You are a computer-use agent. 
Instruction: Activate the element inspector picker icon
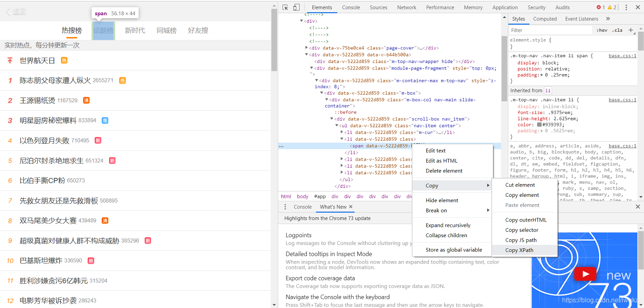pos(285,7)
